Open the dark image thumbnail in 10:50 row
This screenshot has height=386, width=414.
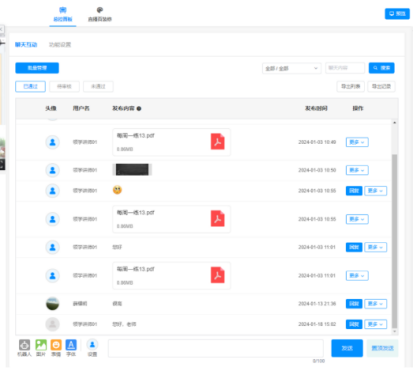coord(132,170)
